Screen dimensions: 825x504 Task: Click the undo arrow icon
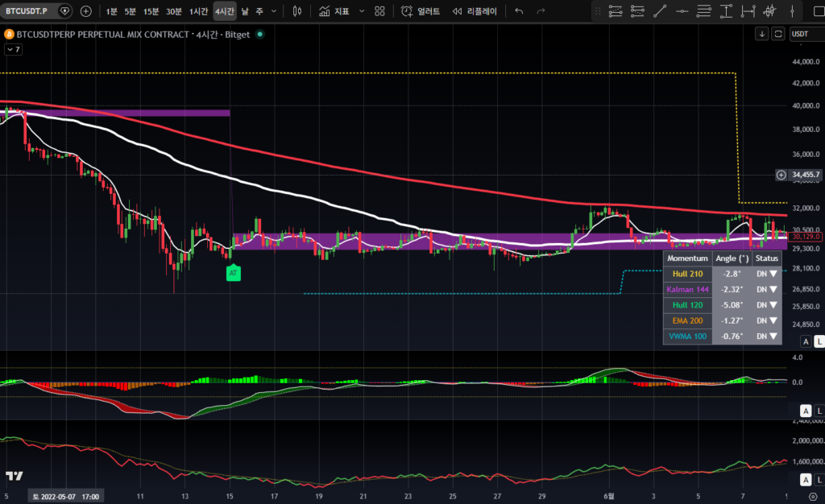(x=519, y=11)
